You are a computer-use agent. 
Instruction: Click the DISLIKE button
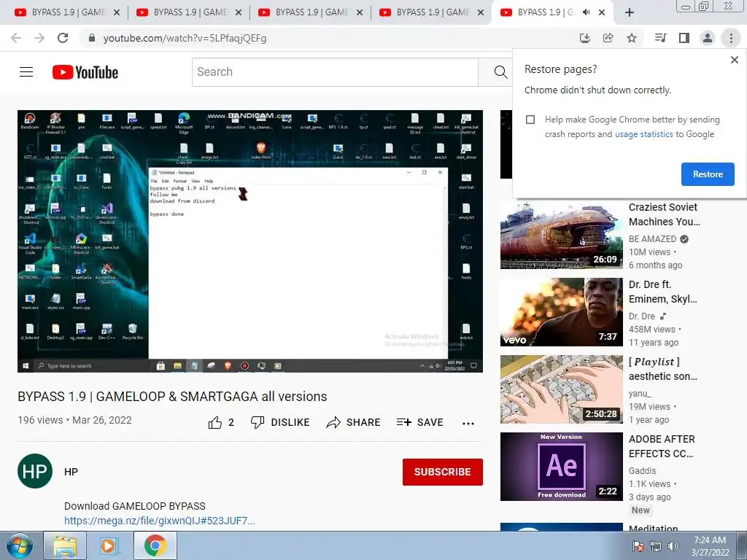(x=280, y=422)
